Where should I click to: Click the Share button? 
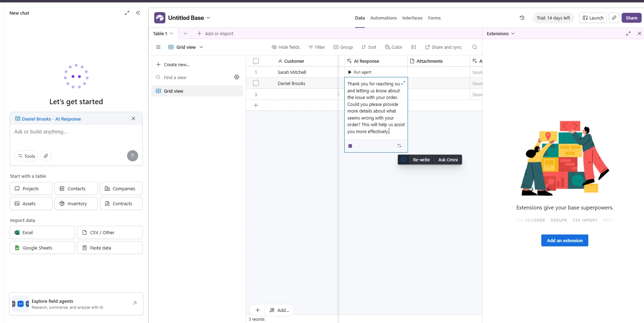tap(631, 18)
